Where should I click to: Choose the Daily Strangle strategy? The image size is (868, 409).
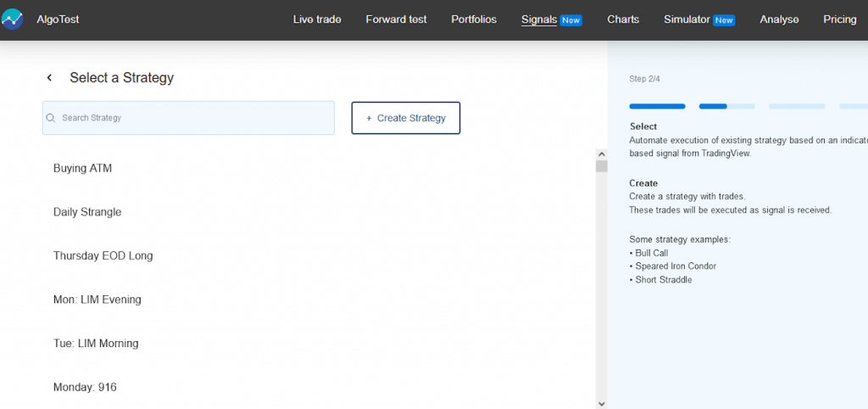87,212
